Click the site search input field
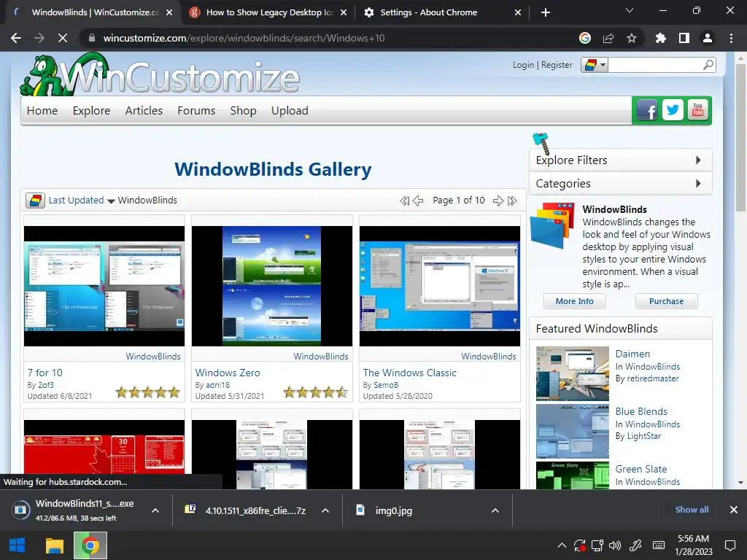Viewport: 747px width, 560px height. pos(656,65)
